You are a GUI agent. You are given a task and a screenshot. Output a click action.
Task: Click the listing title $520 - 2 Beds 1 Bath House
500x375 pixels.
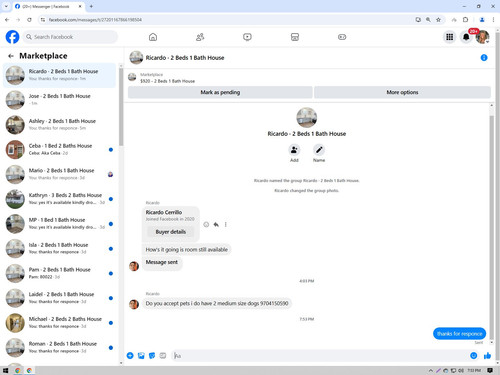coord(167,81)
